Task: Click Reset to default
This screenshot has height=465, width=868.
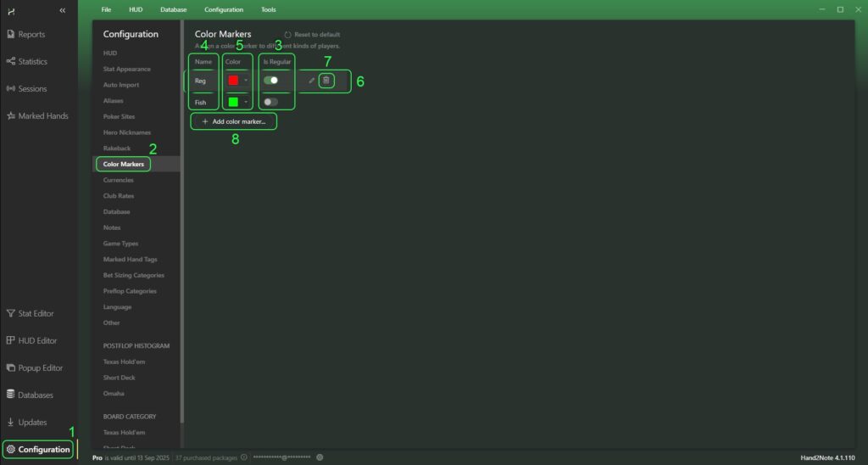Action: point(316,35)
